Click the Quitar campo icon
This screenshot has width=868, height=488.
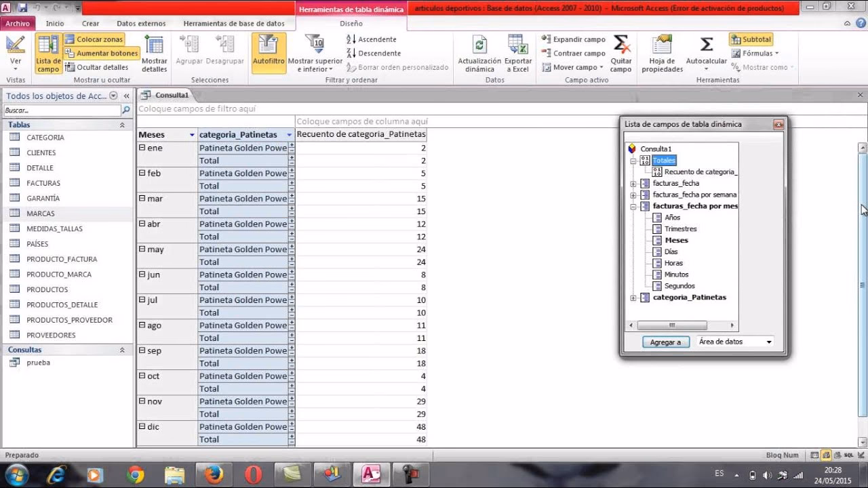point(620,46)
